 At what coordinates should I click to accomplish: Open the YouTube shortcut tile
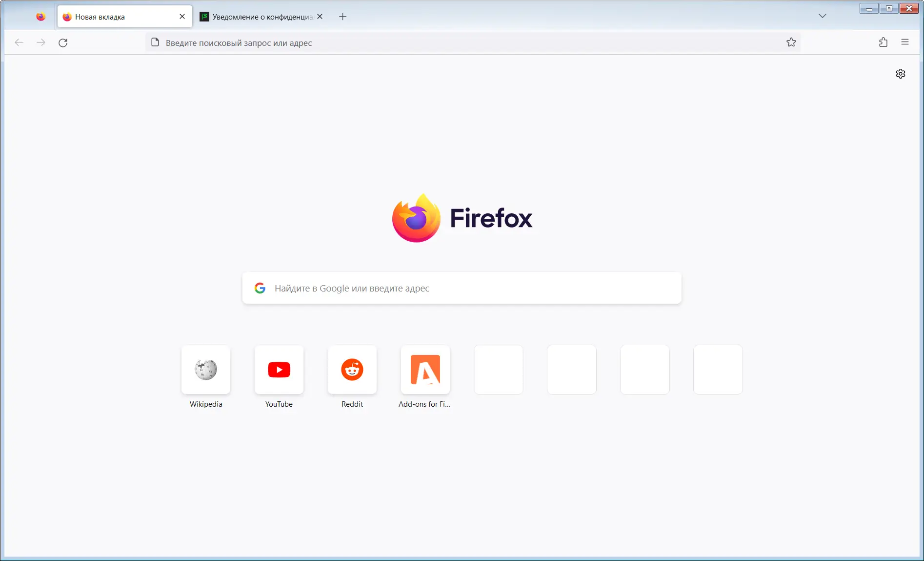pos(279,370)
